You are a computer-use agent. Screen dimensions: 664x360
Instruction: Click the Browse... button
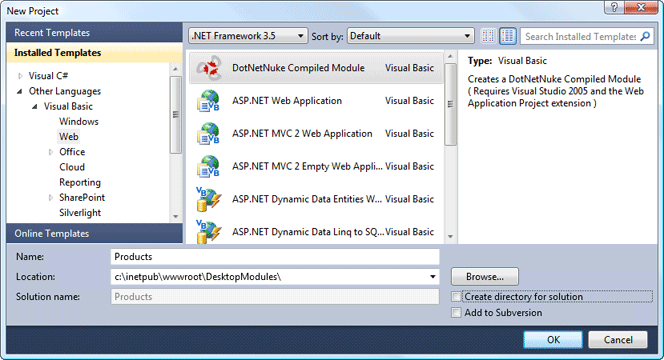[x=485, y=277]
